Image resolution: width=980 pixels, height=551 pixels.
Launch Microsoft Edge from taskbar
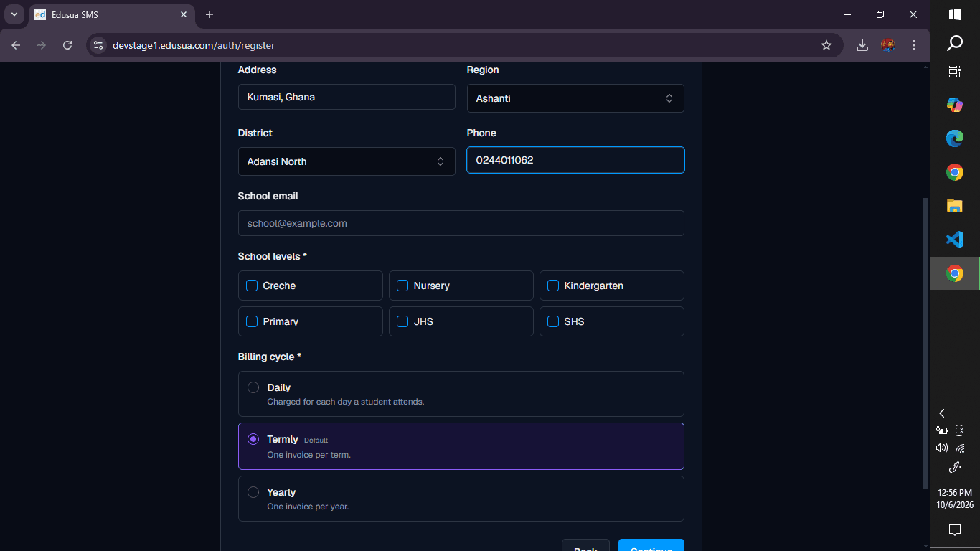tap(955, 138)
